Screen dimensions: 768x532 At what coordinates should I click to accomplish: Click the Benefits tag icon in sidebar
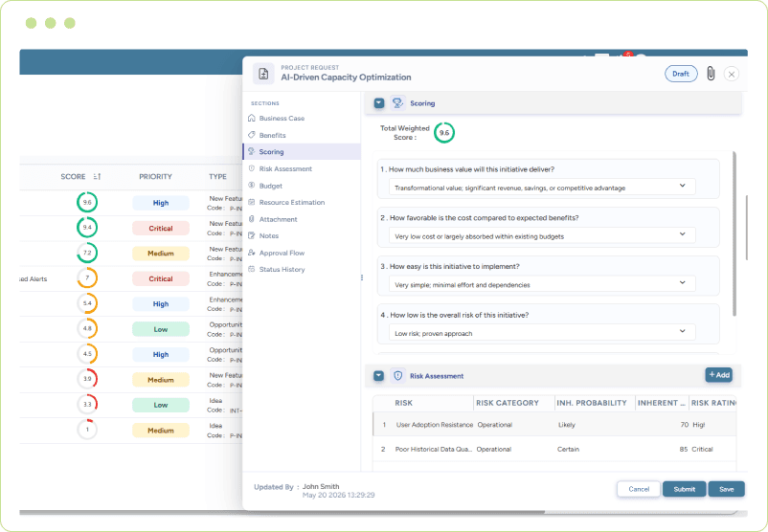(252, 135)
